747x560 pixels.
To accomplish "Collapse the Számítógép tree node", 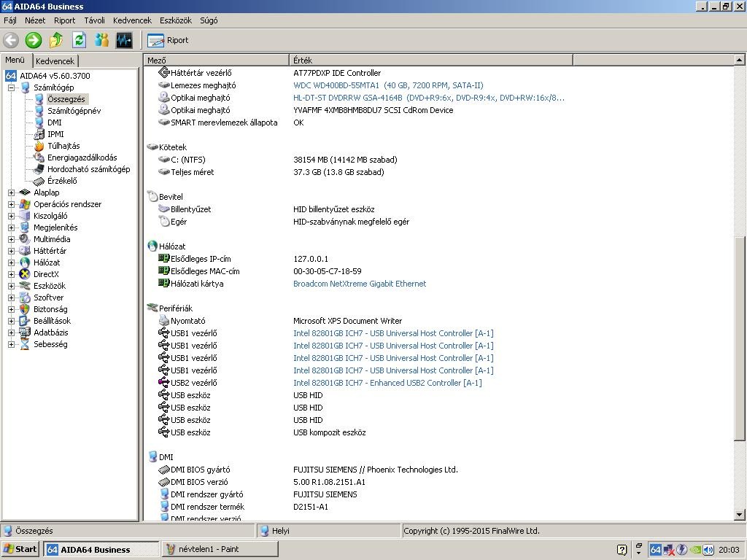I will point(11,87).
